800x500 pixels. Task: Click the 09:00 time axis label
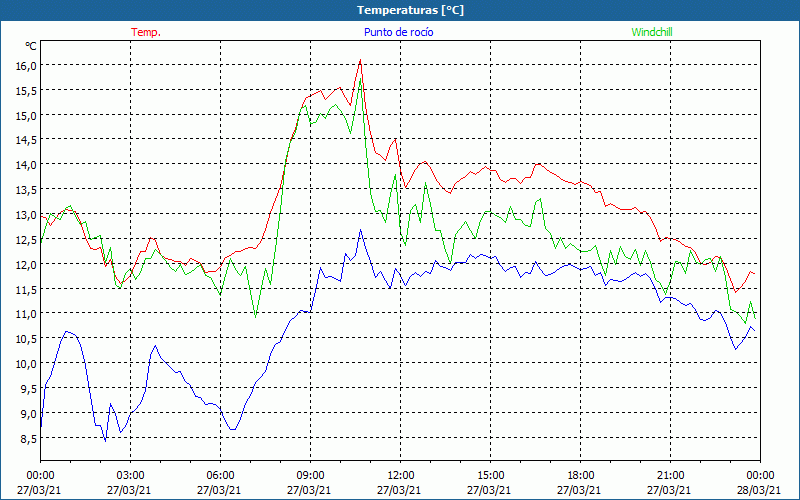(310, 475)
